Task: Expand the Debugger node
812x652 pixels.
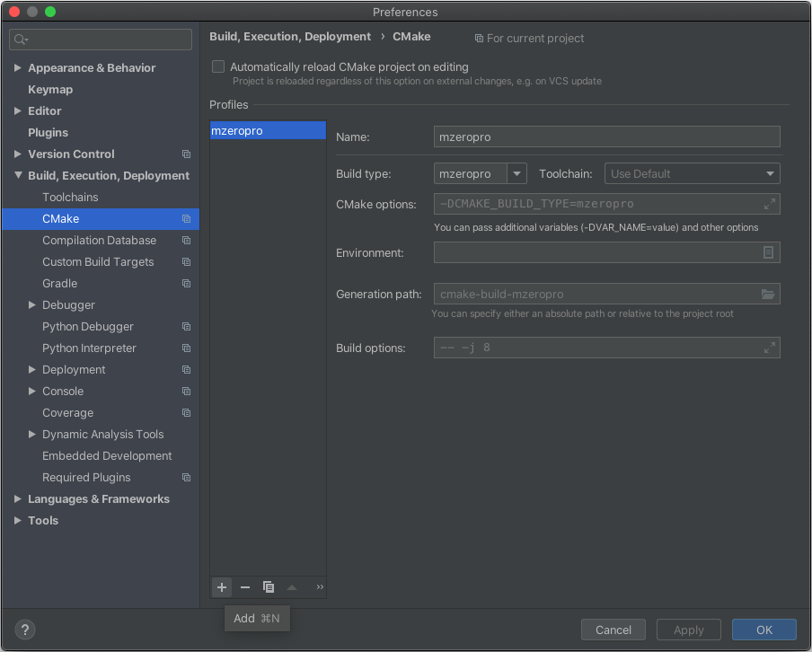Action: 32,305
